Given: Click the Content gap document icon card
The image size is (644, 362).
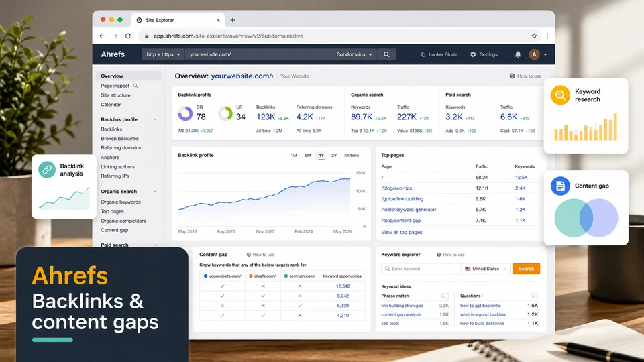Looking at the screenshot, I should point(560,186).
